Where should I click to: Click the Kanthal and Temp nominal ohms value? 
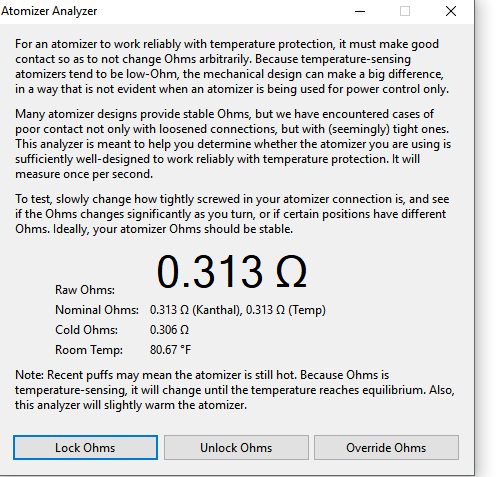tap(238, 310)
